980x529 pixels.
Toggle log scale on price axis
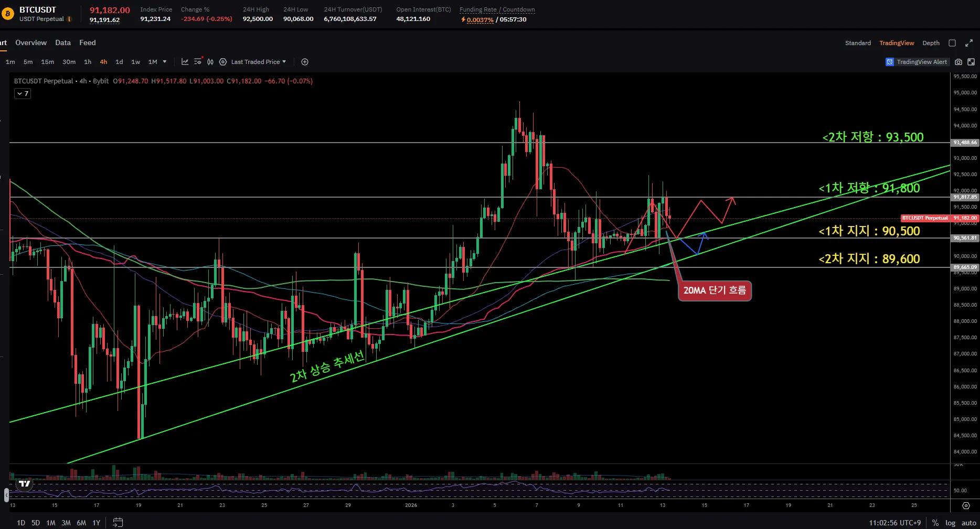950,523
